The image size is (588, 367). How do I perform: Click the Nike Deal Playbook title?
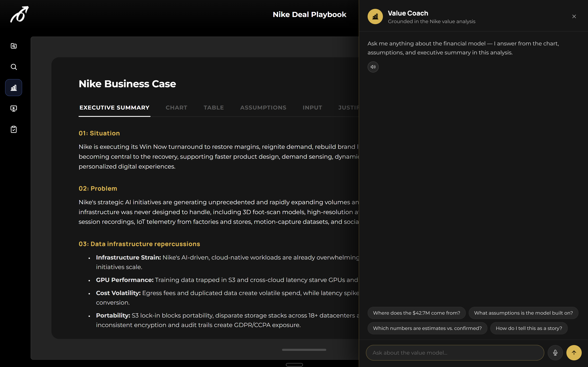click(x=309, y=15)
